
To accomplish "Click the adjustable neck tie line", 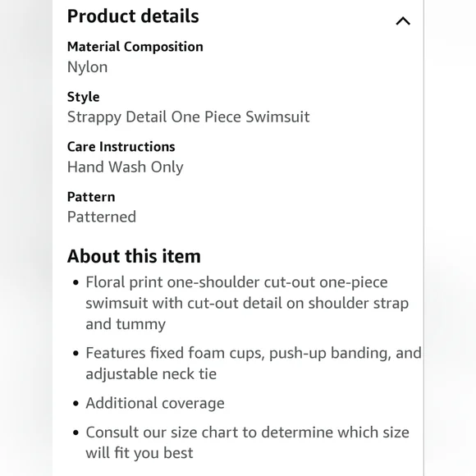I will coord(151,374).
